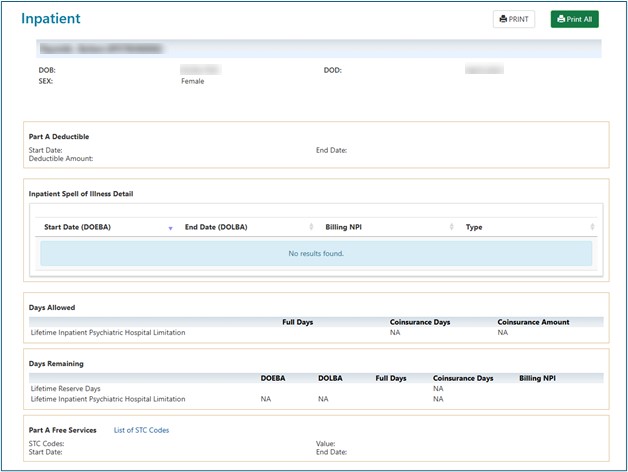
Task: Click the Inpatient page title
Action: (x=51, y=19)
